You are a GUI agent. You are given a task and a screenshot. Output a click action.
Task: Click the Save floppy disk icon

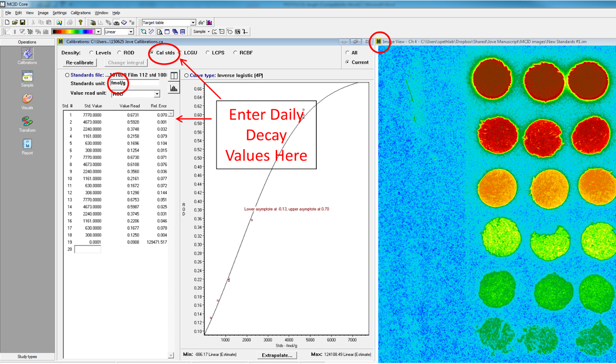[x=23, y=23]
